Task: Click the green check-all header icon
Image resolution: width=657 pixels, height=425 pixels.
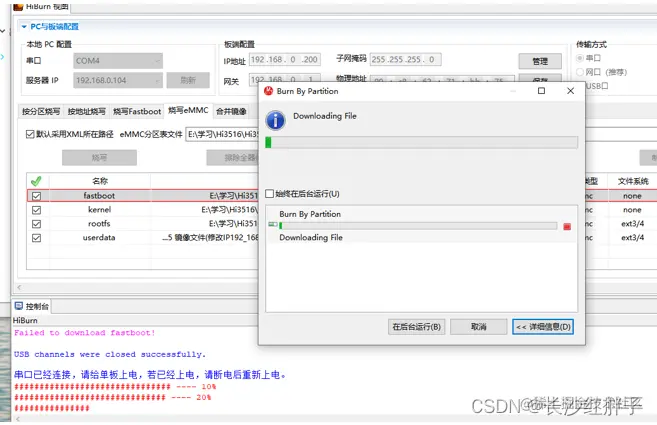Action: pyautogui.click(x=36, y=181)
